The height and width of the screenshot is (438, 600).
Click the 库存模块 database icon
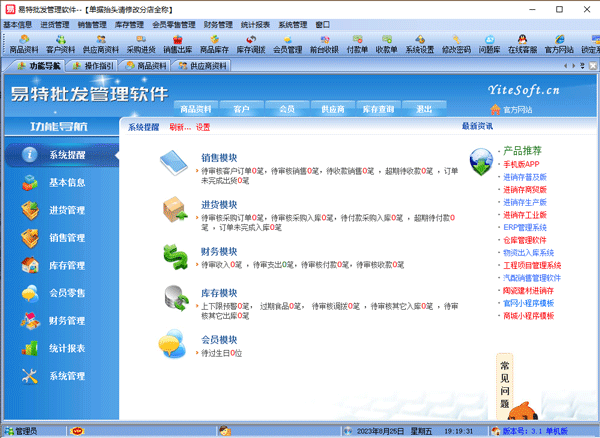pos(176,298)
